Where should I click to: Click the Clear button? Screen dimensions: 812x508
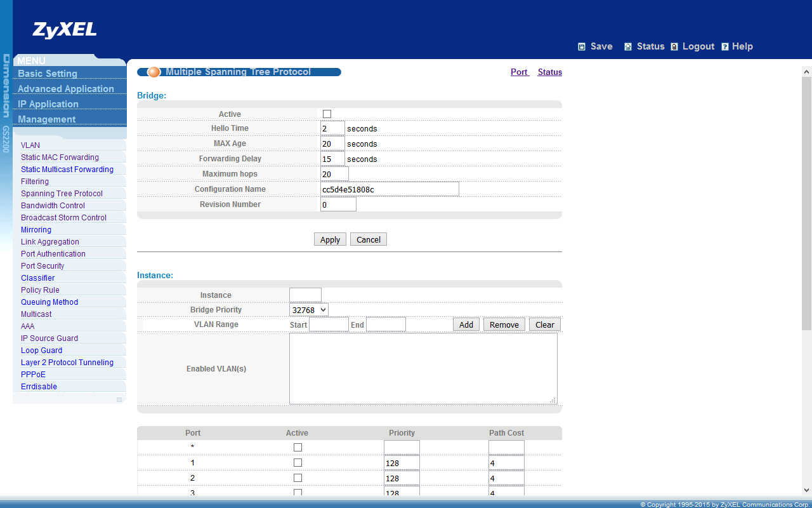[545, 324]
